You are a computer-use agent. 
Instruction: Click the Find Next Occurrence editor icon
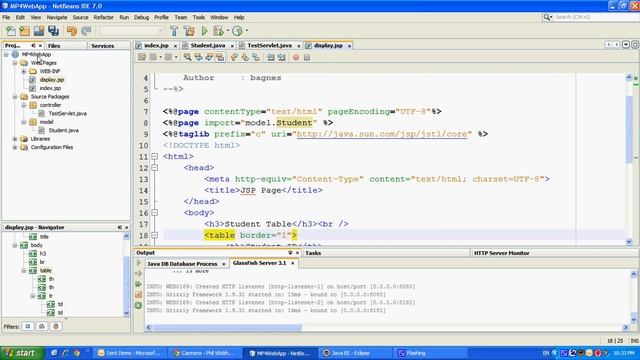point(209,57)
